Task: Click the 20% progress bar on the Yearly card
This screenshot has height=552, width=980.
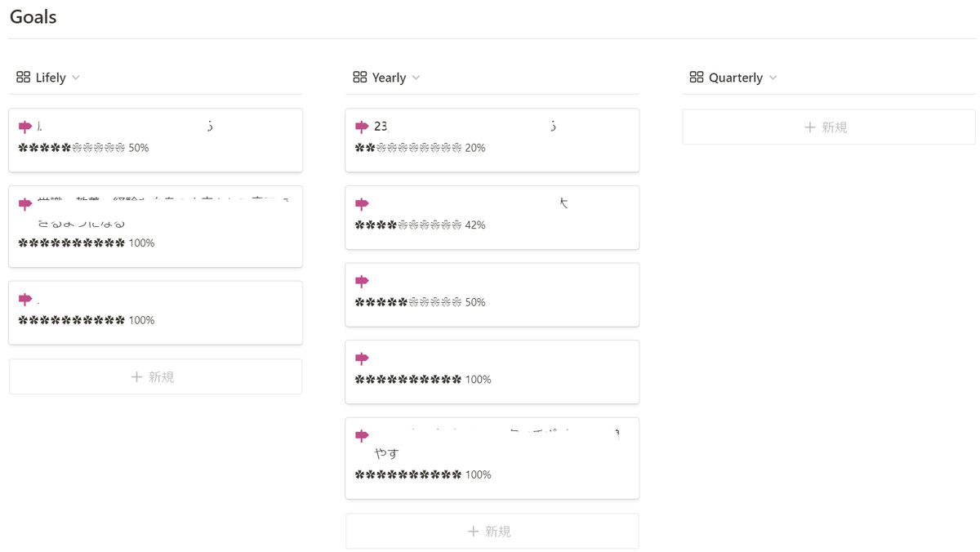Action: (408, 148)
